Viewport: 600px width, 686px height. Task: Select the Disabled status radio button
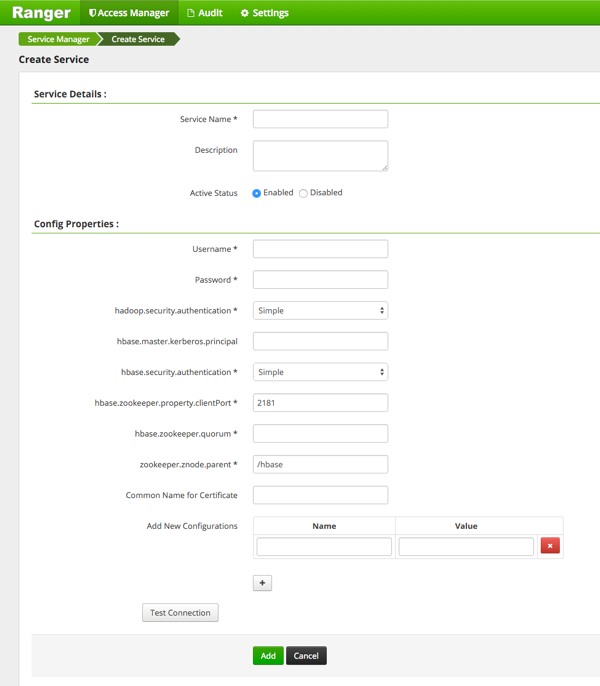coord(303,193)
